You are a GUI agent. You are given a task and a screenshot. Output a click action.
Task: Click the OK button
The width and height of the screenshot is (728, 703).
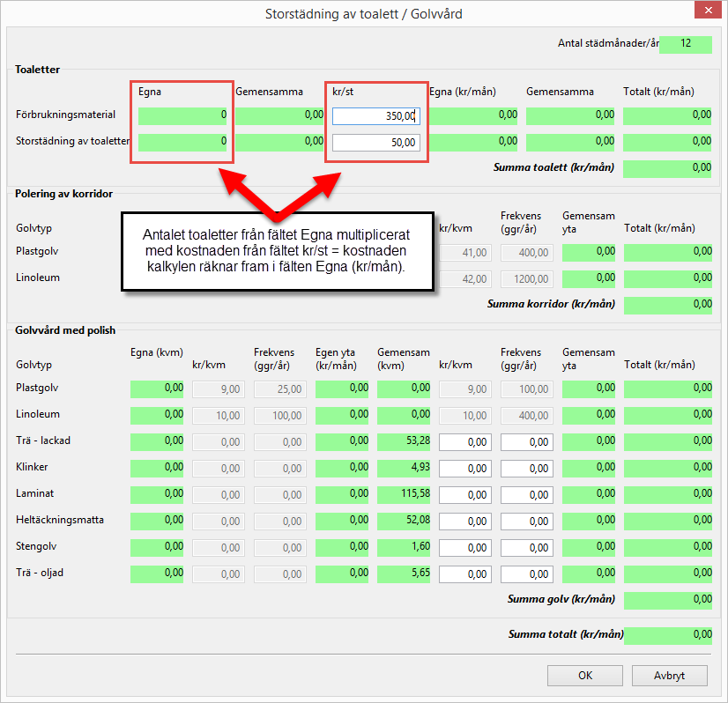[584, 676]
